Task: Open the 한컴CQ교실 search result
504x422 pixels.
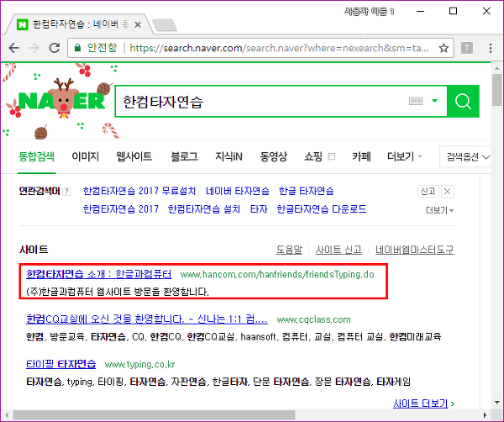Action: (146, 319)
